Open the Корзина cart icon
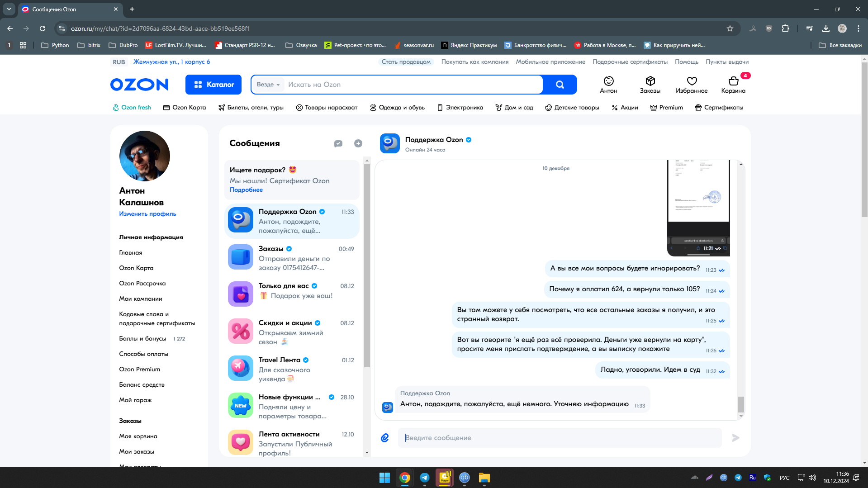Viewport: 868px width, 488px height. (733, 85)
